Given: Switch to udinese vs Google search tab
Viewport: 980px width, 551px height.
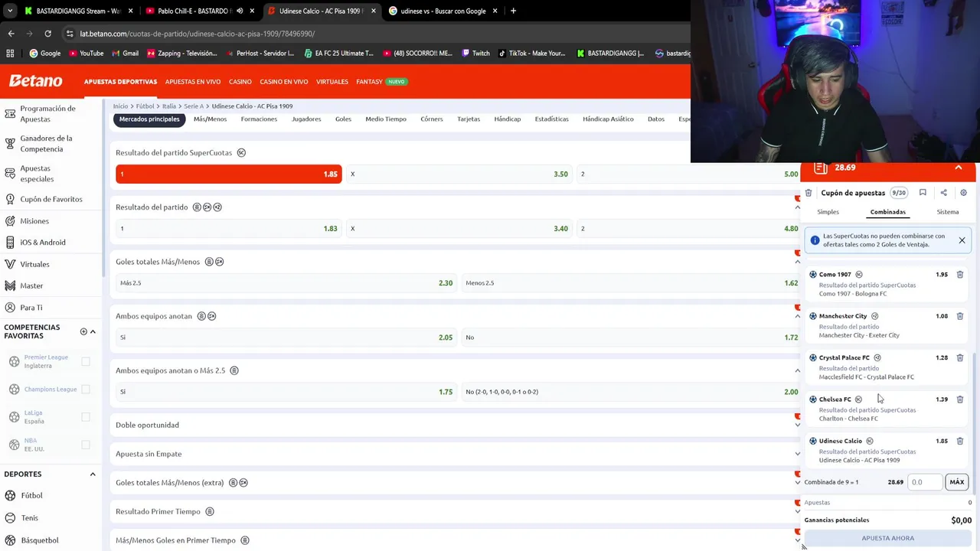Looking at the screenshot, I should [x=443, y=11].
